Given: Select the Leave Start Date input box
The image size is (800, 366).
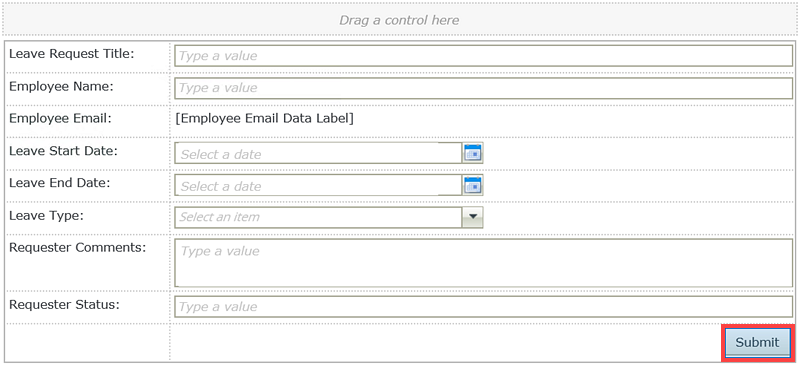Looking at the screenshot, I should 318,153.
